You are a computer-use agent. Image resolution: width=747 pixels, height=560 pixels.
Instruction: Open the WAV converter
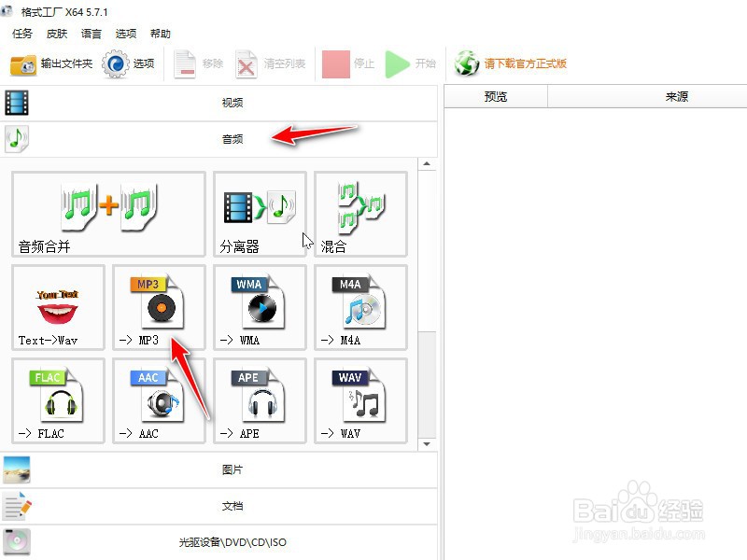pos(359,399)
